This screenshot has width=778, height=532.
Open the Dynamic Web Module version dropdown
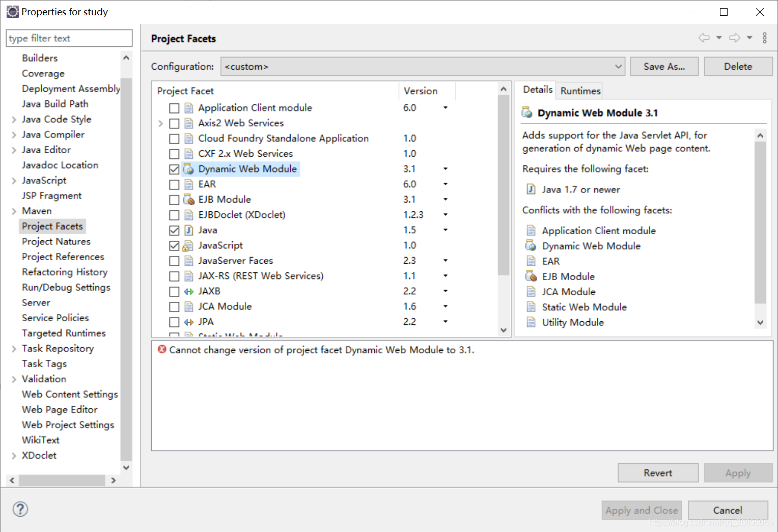click(x=445, y=169)
